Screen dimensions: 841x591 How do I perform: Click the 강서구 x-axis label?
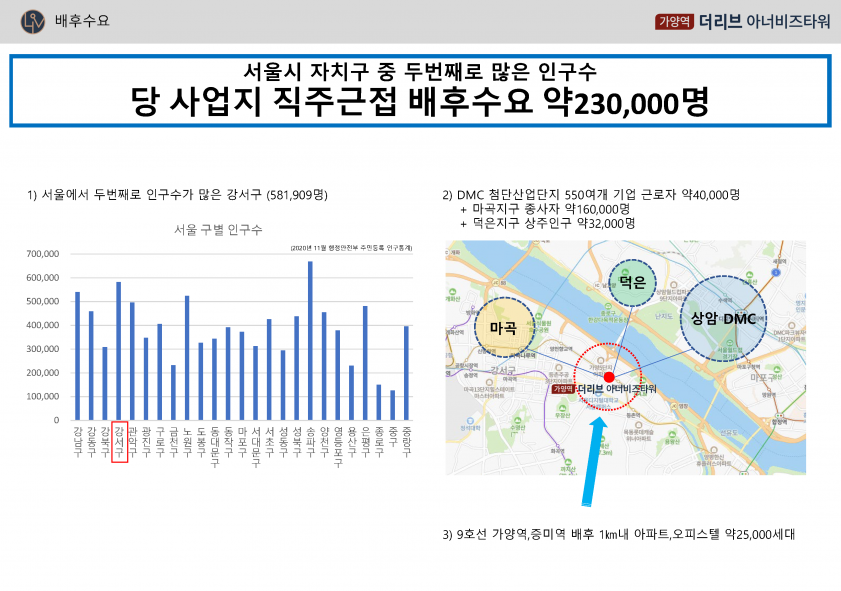[119, 441]
